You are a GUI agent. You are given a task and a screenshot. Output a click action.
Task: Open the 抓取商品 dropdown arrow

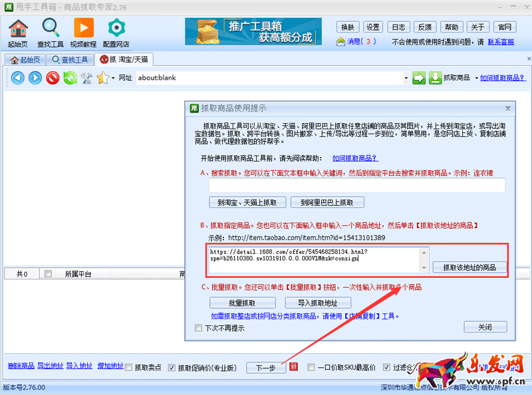pos(476,78)
